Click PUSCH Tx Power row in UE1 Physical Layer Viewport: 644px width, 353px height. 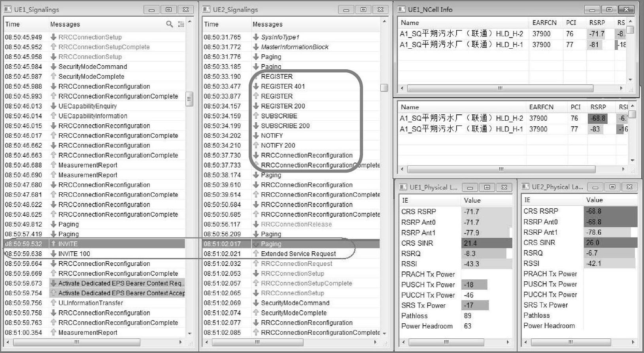coord(456,285)
